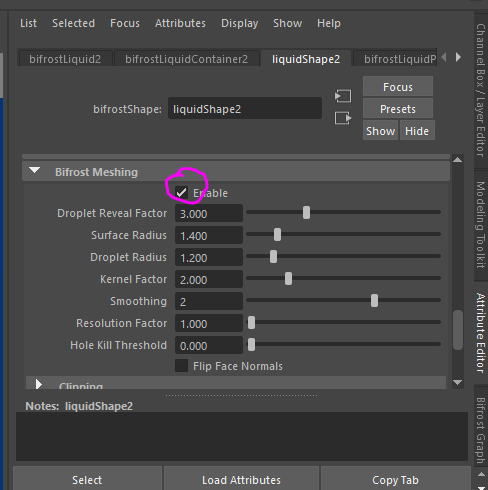This screenshot has height=490, width=488.
Task: Collapse the Bifrost Meshing section
Action: (x=34, y=171)
